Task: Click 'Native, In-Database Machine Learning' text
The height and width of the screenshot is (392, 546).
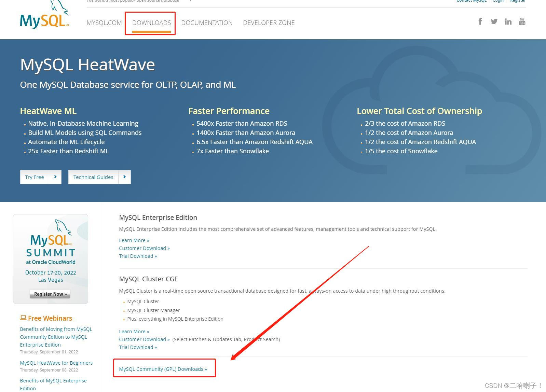Action: click(83, 123)
